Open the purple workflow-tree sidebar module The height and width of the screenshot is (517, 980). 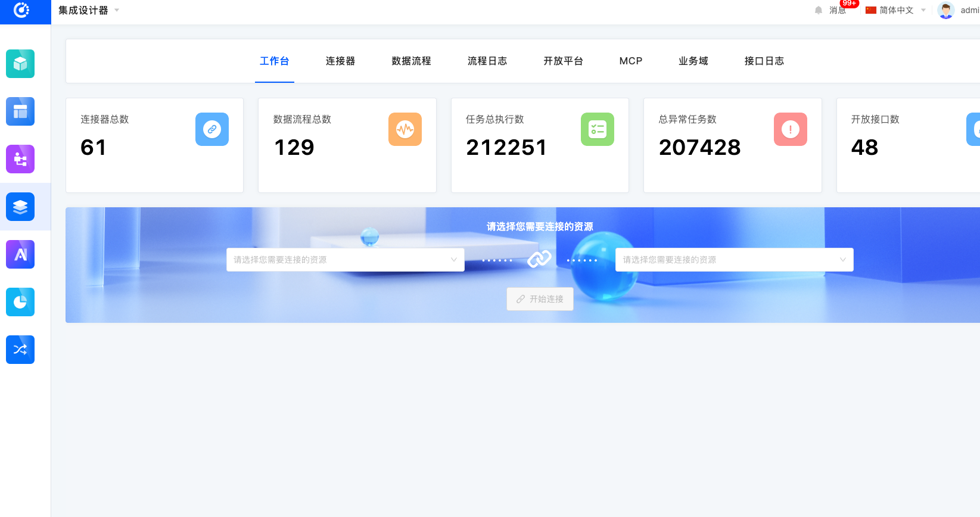20,159
